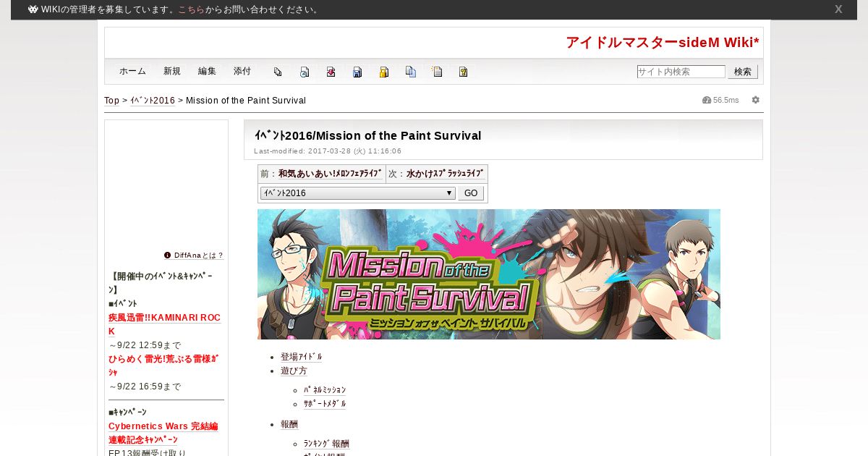This screenshot has width=868, height=456.
Task: Click the blue copy page icon
Action: (411, 72)
